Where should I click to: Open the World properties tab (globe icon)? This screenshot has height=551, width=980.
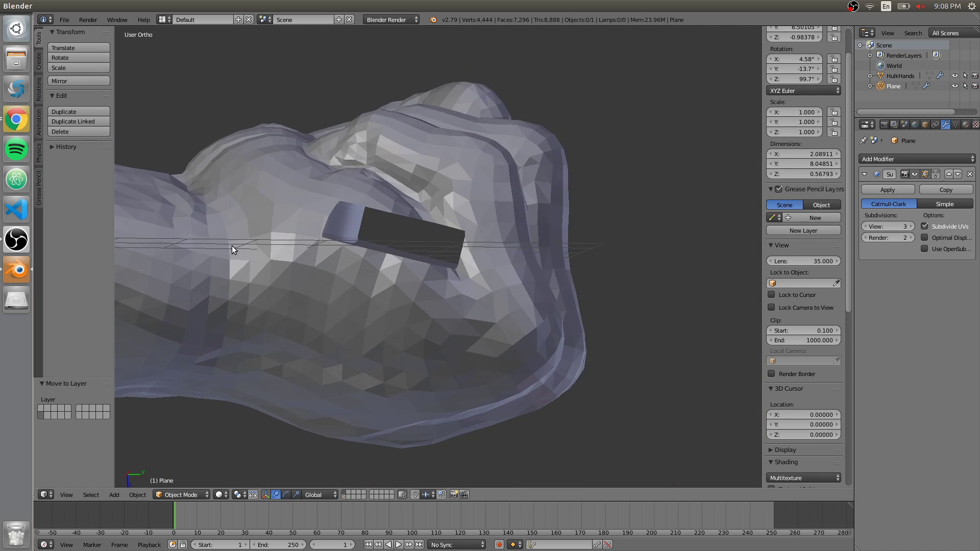[x=914, y=124]
